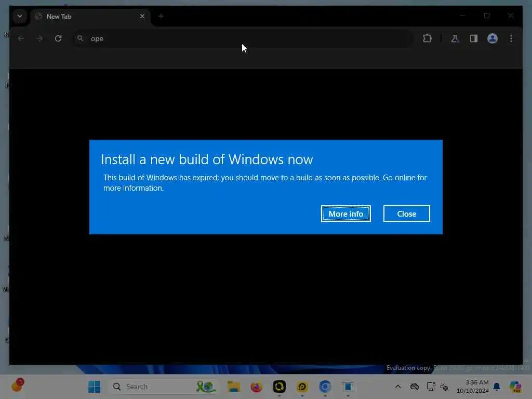Open the Chrome Labs flask icon
The image size is (532, 399).
click(455, 38)
